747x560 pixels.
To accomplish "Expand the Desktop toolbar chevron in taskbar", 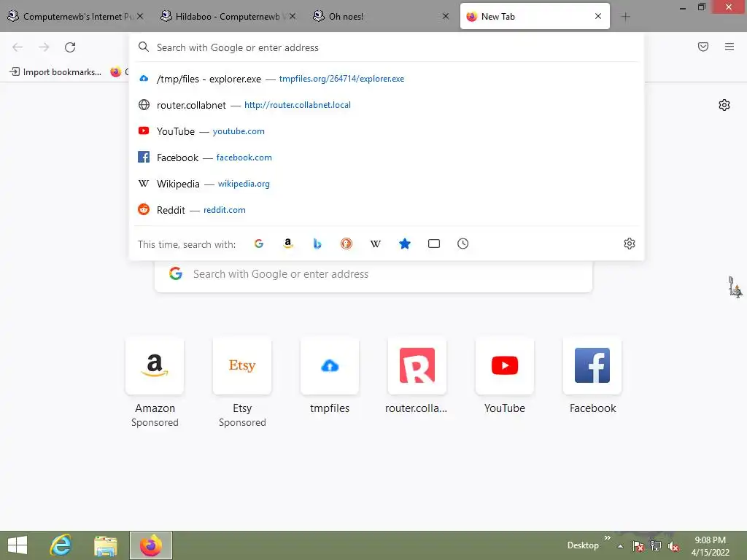I will click(608, 538).
